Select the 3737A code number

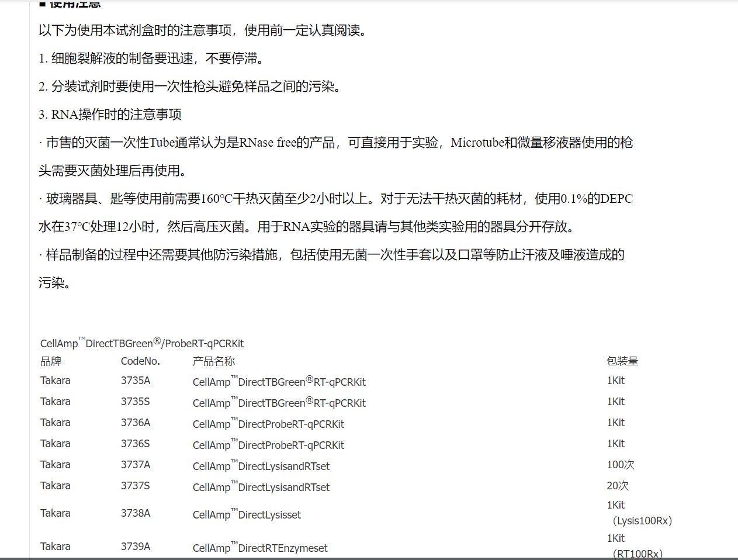[x=136, y=465]
